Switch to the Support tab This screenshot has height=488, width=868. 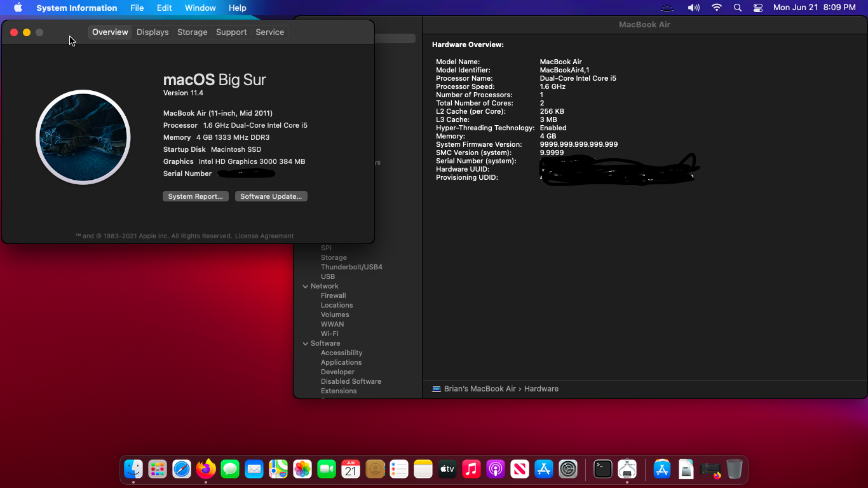(231, 32)
